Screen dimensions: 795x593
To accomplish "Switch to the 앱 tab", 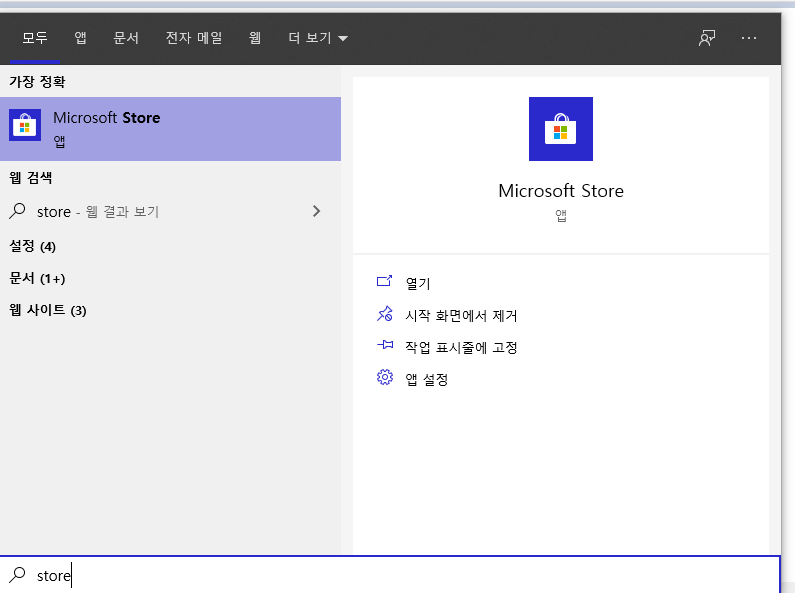I will point(81,38).
